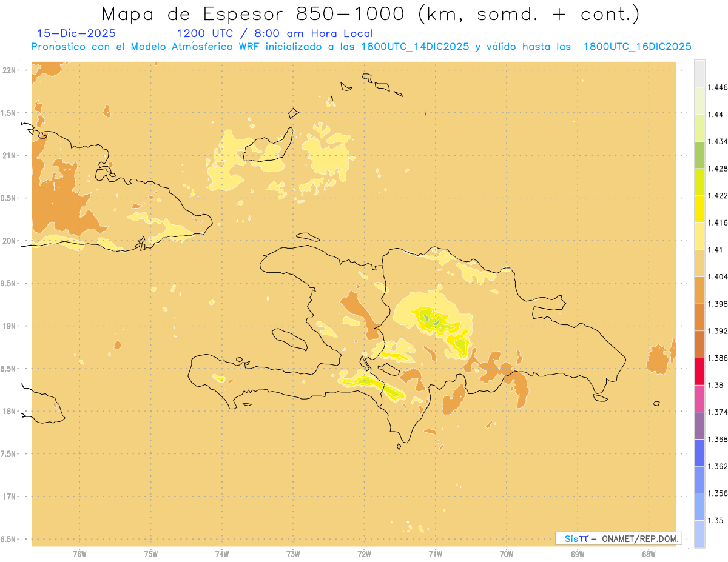Select the '72W' longitude label

(364, 554)
